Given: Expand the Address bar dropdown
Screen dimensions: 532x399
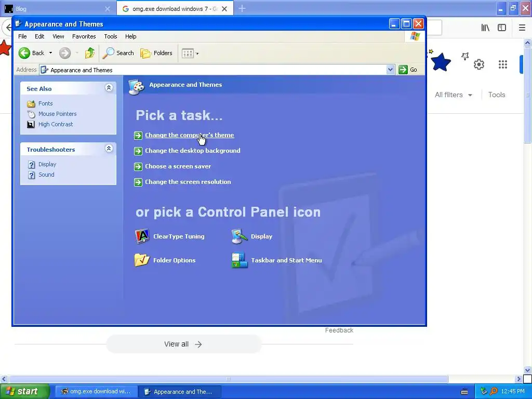Looking at the screenshot, I should pos(390,70).
